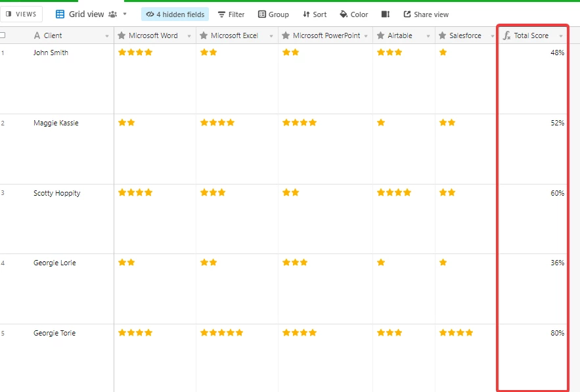
Task: Expand the Microsoft Word column dropdown
Action: 189,36
